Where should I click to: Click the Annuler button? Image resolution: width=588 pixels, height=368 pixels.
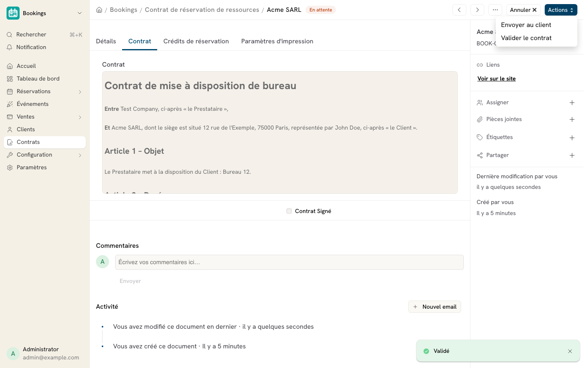523,10
